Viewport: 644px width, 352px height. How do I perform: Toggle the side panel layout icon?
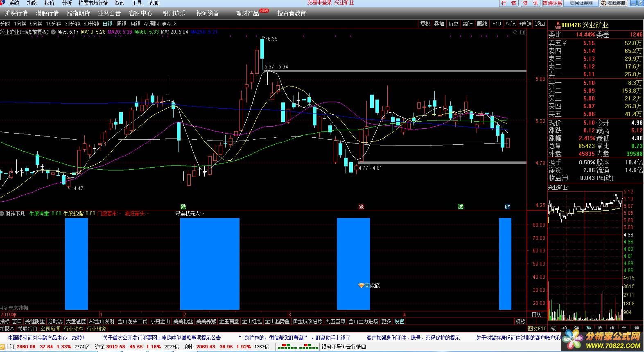click(522, 32)
